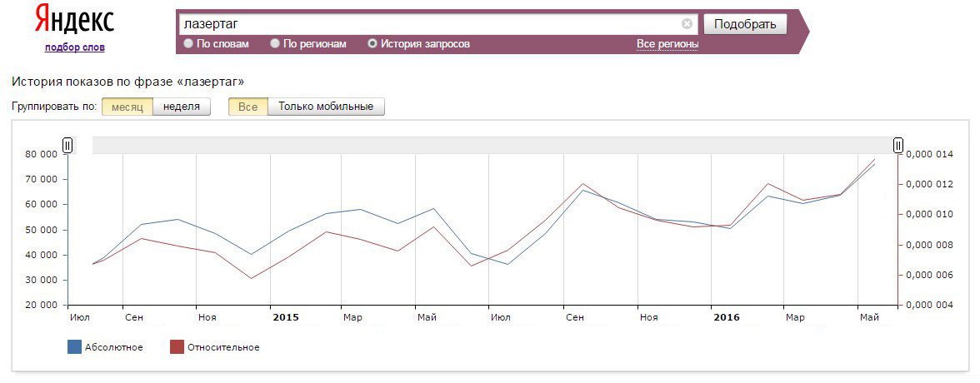Group by 'месяц' toggle button
The width and height of the screenshot is (980, 383).
(127, 107)
